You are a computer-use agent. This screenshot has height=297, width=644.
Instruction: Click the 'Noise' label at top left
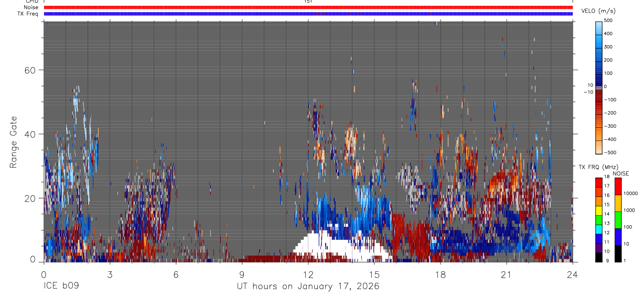point(30,7)
